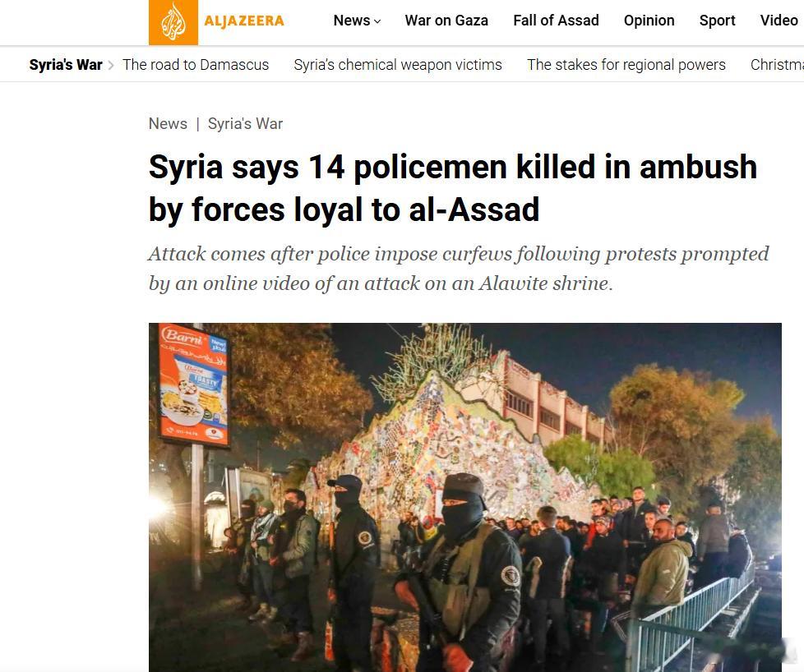Click the ALJAZEERA wordmark text
The image size is (804, 672).
pos(243,21)
